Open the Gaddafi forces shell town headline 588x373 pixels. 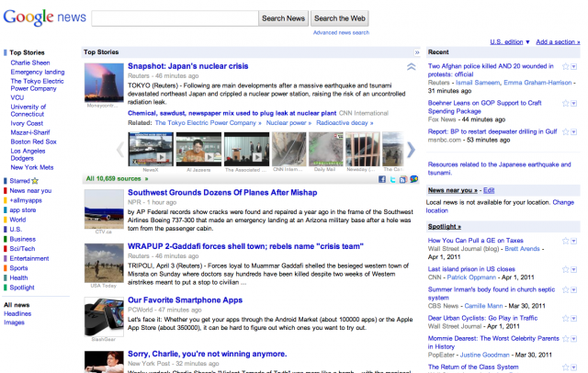pos(245,246)
